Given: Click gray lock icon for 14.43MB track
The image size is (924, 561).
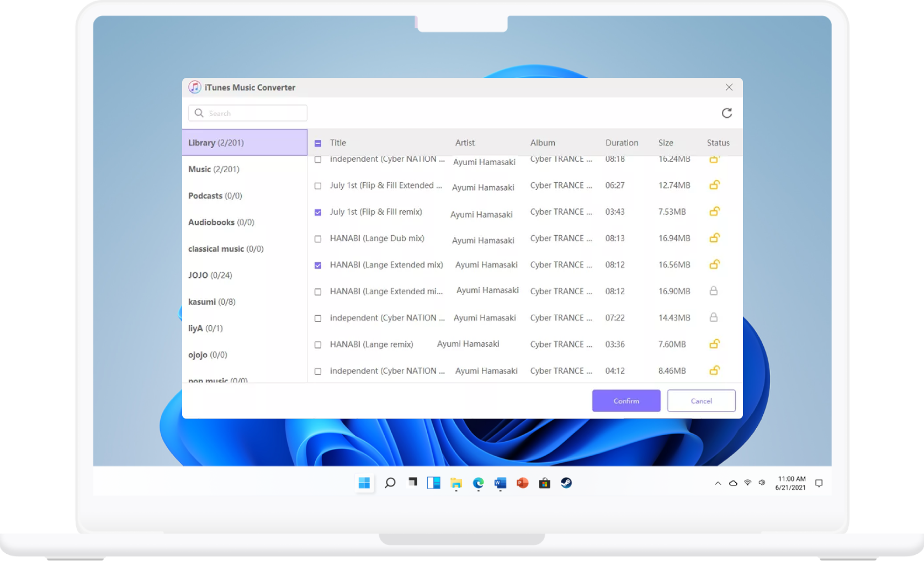Looking at the screenshot, I should coord(714,317).
